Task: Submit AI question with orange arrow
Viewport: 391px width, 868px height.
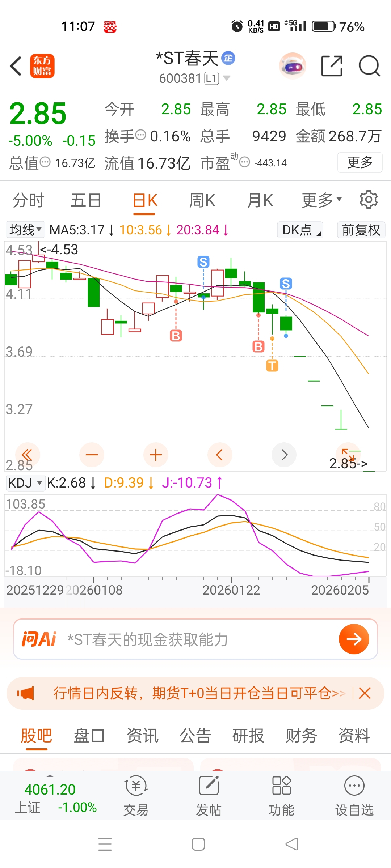Action: [x=354, y=639]
